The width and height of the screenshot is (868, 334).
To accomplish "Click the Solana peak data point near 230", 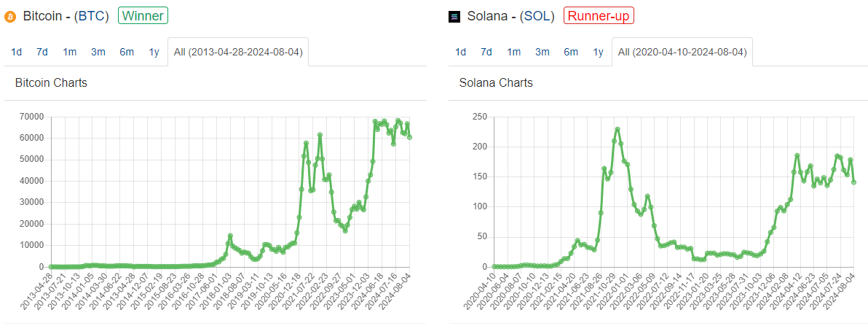I will [618, 130].
